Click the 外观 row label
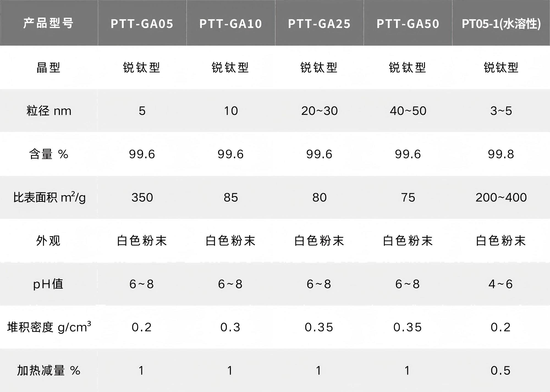This screenshot has height=392, width=550. 48,241
